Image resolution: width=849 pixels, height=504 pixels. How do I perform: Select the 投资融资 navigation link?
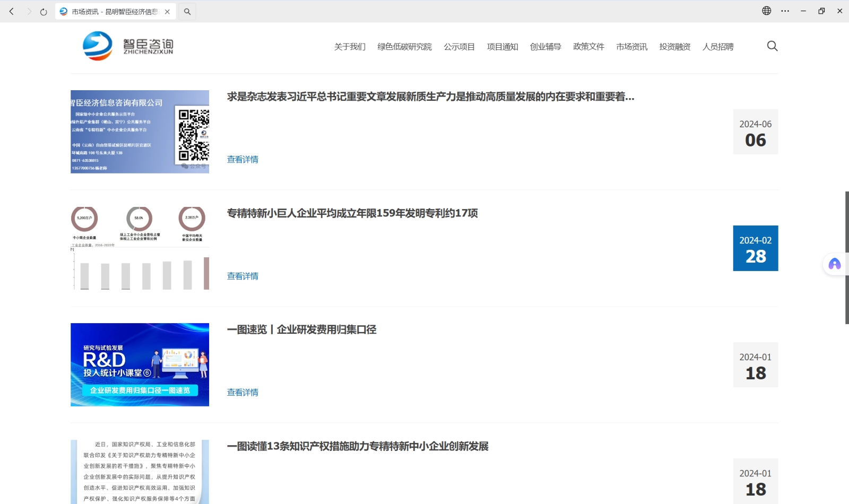(x=674, y=46)
